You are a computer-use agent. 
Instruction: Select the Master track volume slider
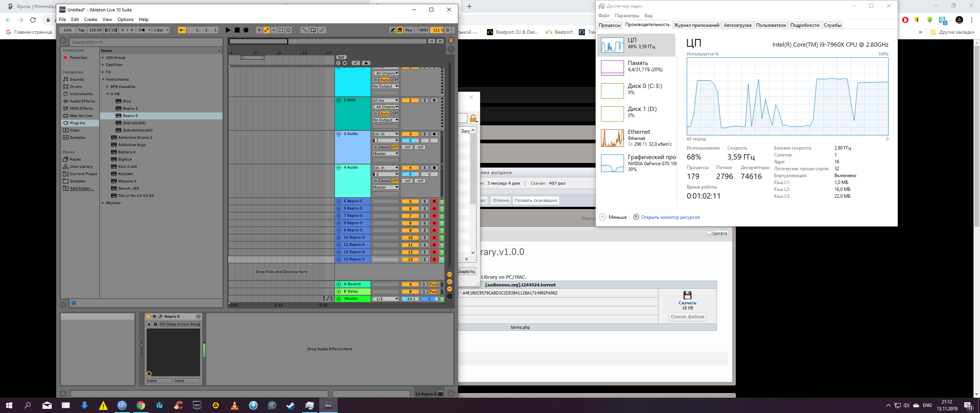point(410,298)
